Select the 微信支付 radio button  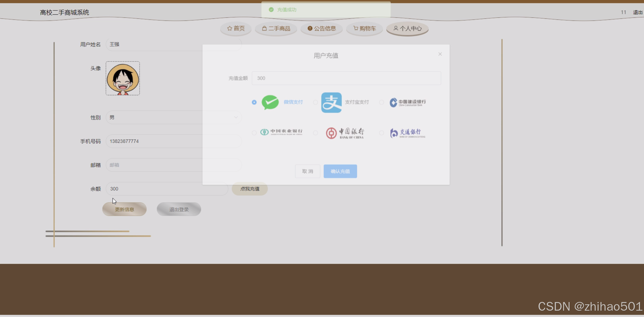pyautogui.click(x=254, y=102)
